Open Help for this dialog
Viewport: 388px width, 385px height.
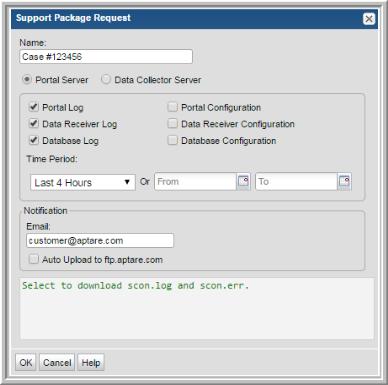[91, 362]
